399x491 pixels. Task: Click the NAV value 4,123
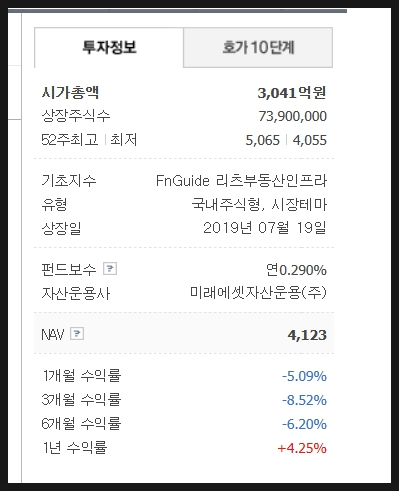pyautogui.click(x=307, y=335)
